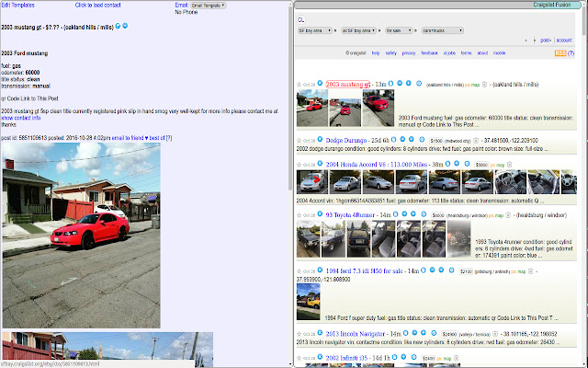The width and height of the screenshot is (588, 368).
Task: Open the SF bay area region dropdown
Action: click(x=314, y=30)
